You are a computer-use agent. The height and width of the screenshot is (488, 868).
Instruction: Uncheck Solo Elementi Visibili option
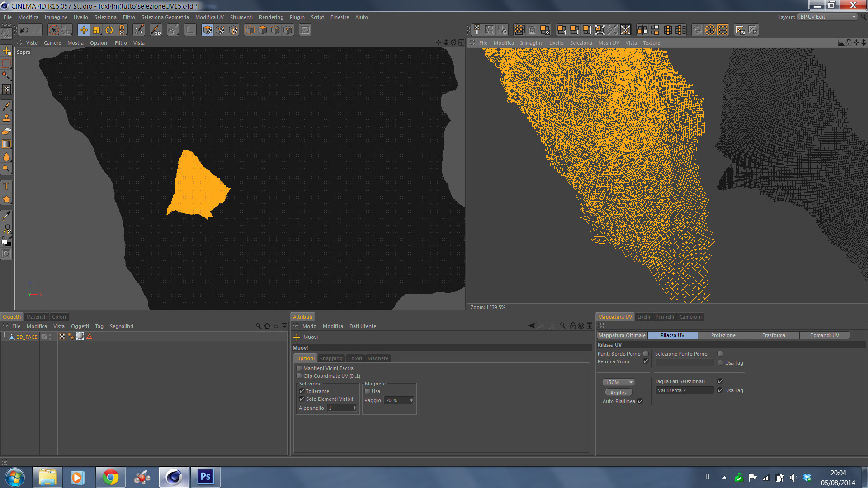point(302,399)
